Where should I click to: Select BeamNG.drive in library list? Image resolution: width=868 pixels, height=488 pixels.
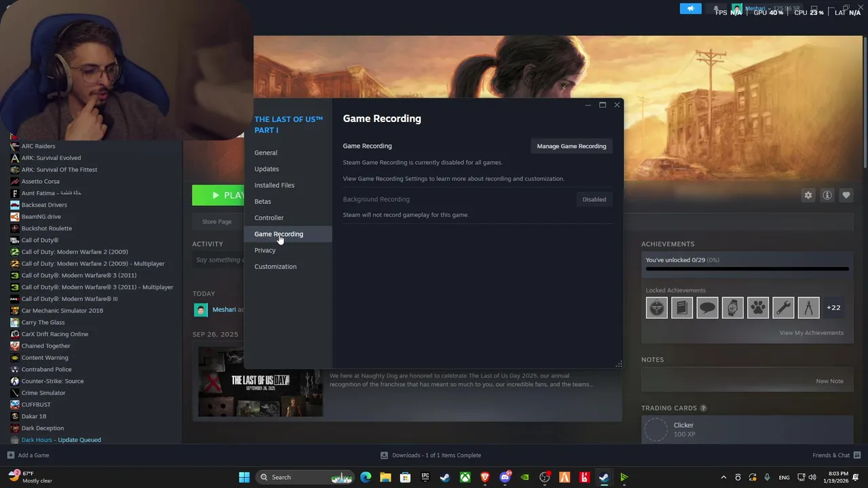[x=41, y=216]
